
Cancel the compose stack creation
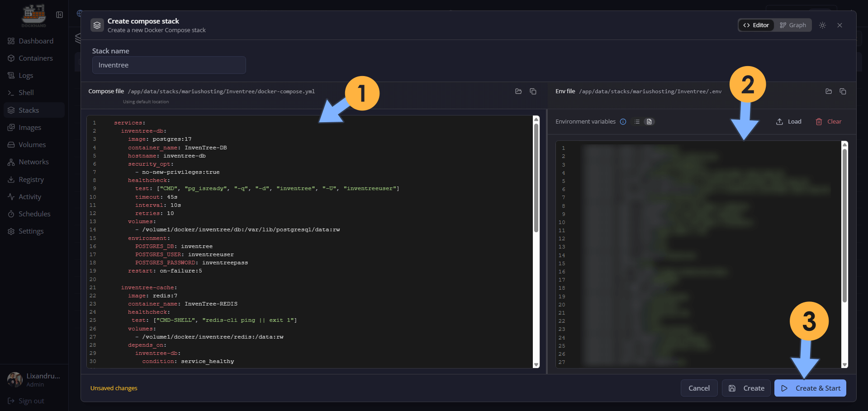(699, 388)
